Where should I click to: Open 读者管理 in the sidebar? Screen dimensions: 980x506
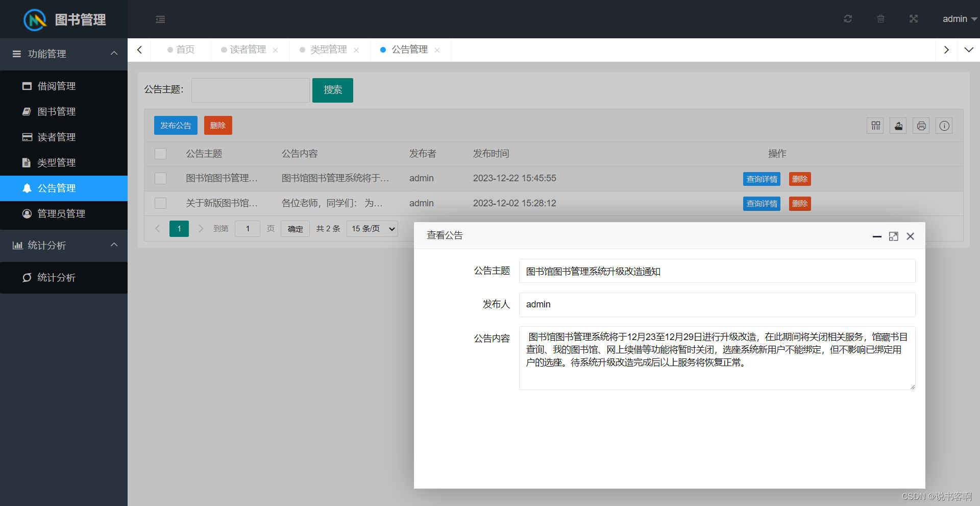pyautogui.click(x=64, y=137)
